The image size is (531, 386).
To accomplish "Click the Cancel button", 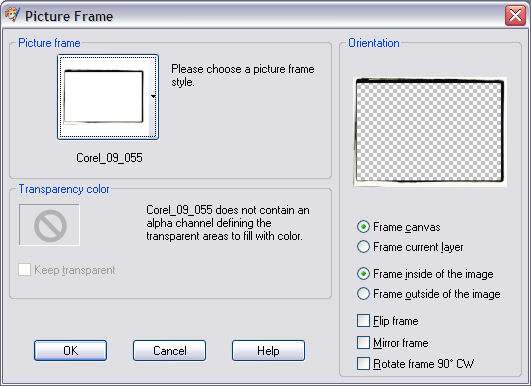I will [169, 350].
